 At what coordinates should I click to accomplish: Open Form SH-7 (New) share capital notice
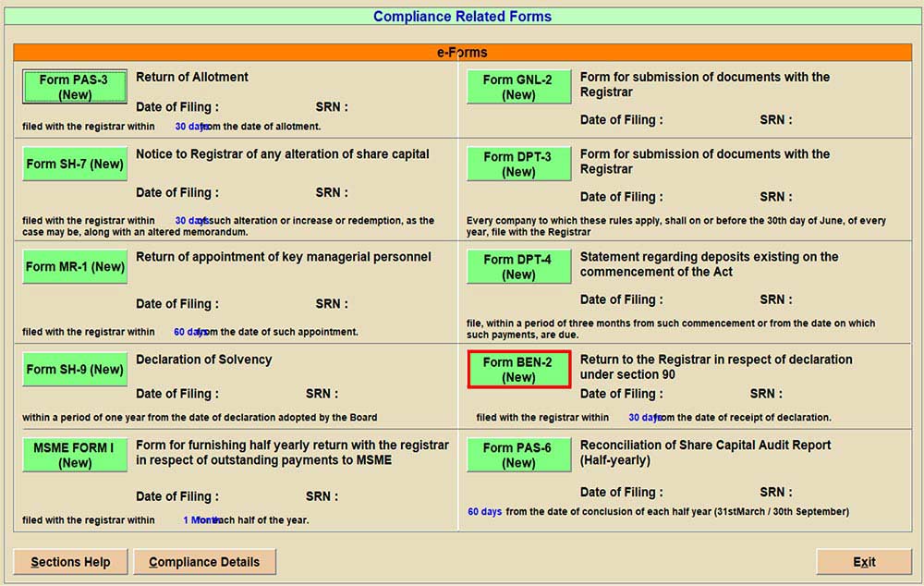74,164
